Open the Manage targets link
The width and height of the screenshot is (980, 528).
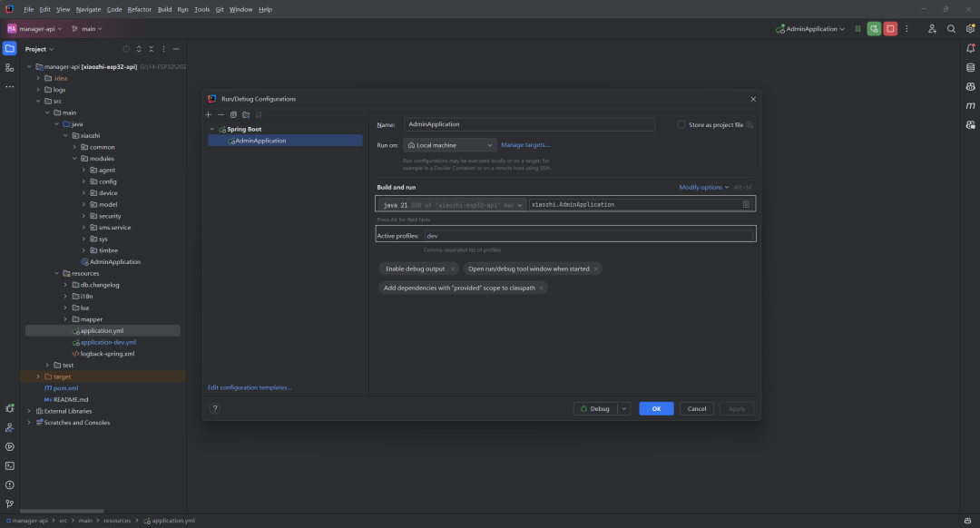coord(525,145)
